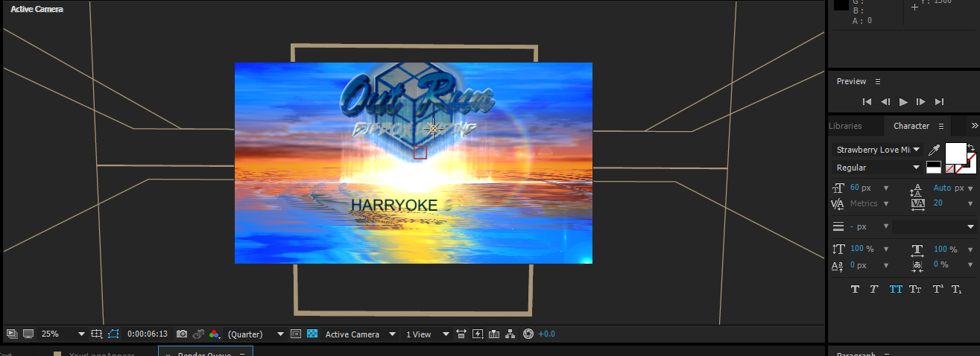Toggle the transparency grid checkerboard
The image size is (980, 356).
312,334
